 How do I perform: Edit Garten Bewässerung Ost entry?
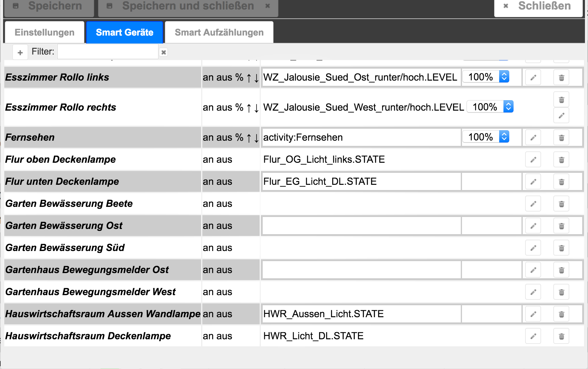click(x=533, y=226)
